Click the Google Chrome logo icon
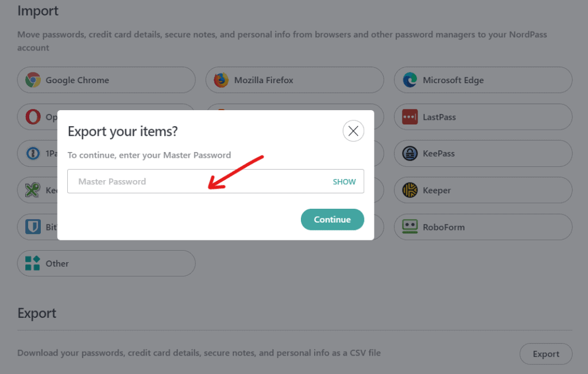Viewport: 588px width, 374px height. [x=33, y=80]
